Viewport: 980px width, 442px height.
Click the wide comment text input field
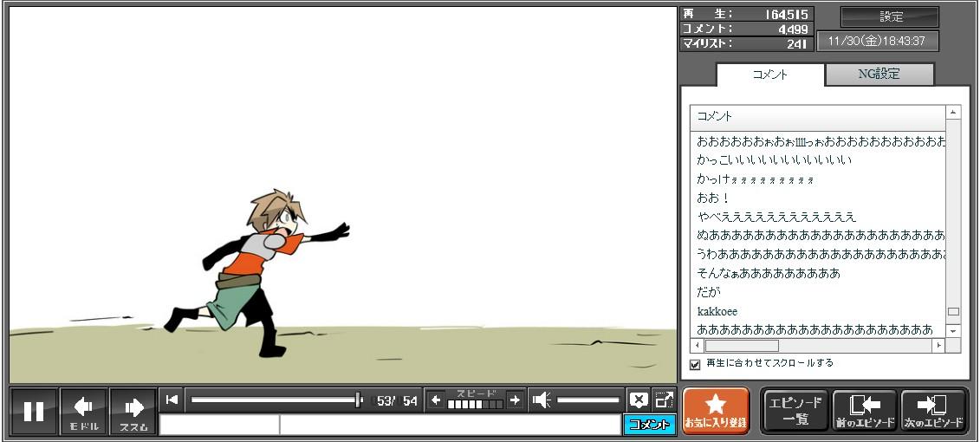coord(449,425)
